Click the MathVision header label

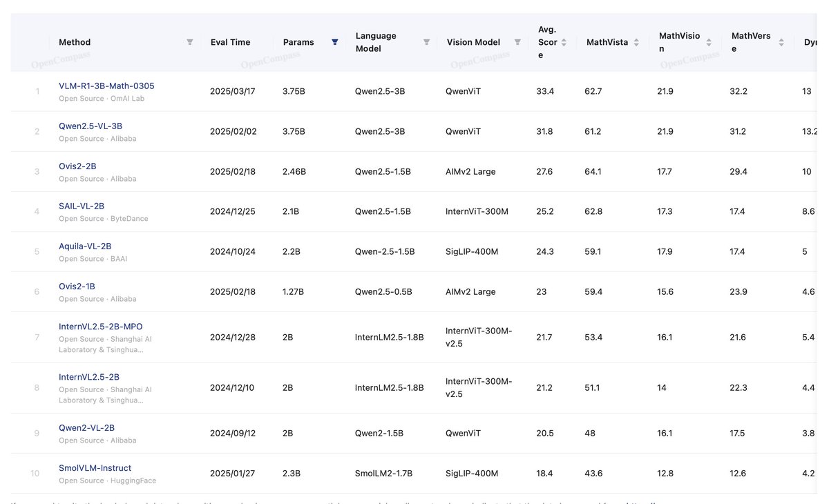pos(679,42)
